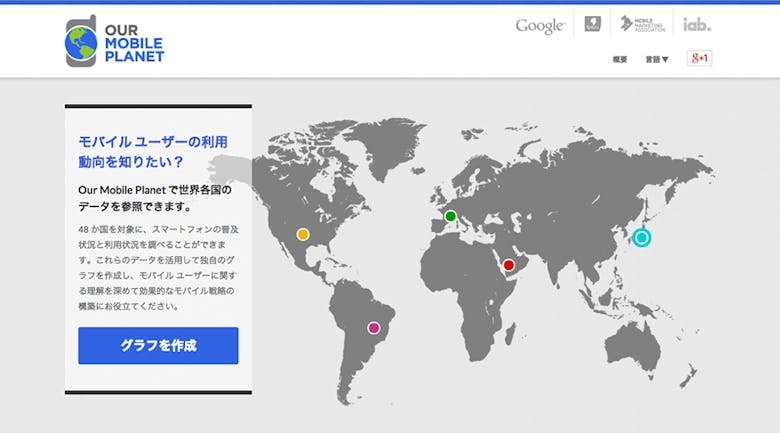This screenshot has height=433, width=780.
Task: Click the Our Mobile Planet globe logo
Action: pos(81,41)
